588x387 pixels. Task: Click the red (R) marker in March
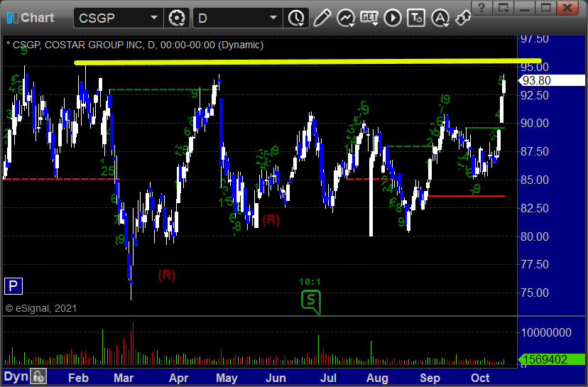point(166,276)
